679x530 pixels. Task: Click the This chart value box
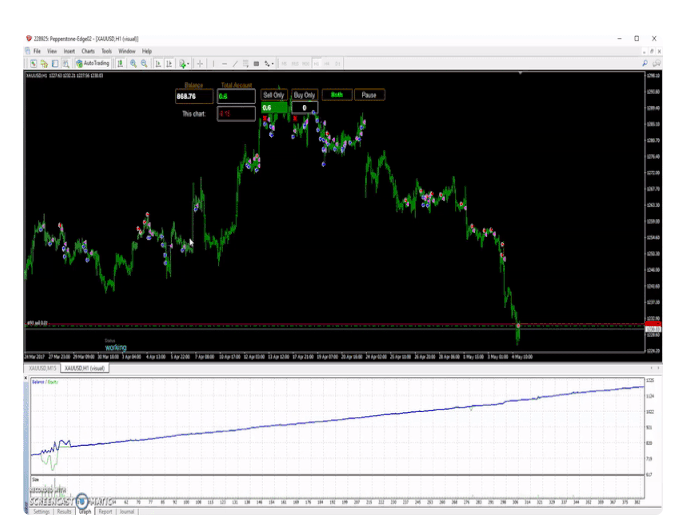click(236, 114)
